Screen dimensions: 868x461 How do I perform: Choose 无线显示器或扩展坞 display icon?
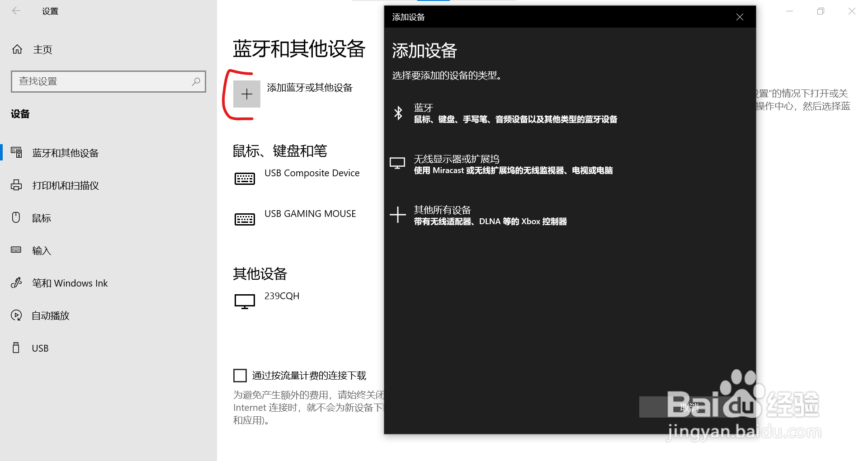tap(397, 163)
